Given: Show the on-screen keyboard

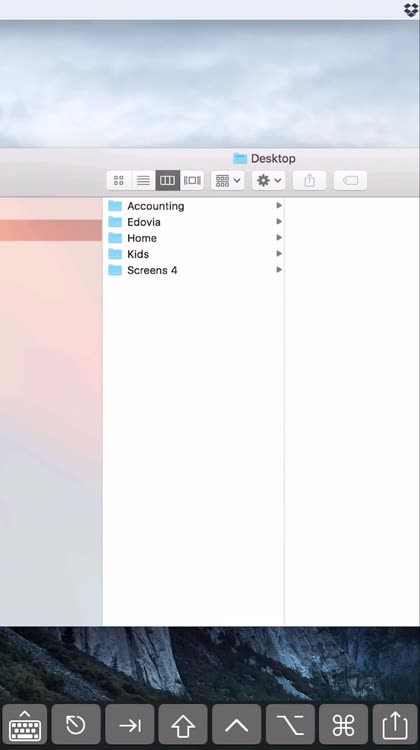Looking at the screenshot, I should 24,726.
